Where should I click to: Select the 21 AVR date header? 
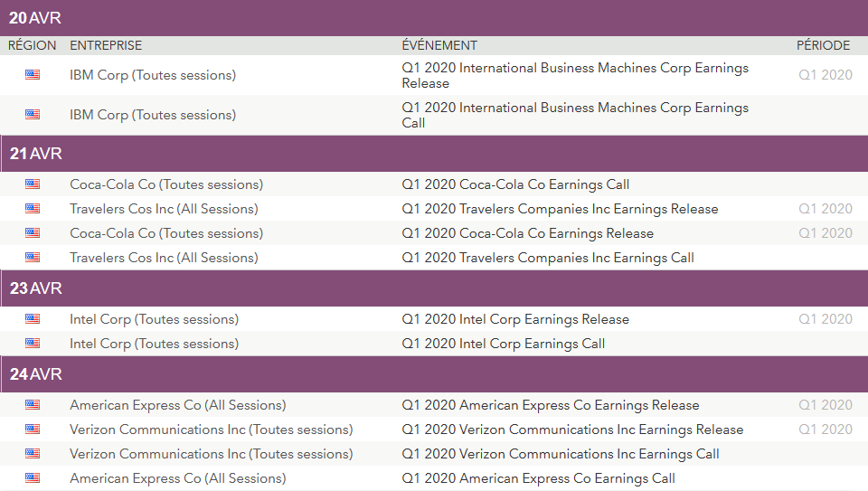click(x=36, y=154)
